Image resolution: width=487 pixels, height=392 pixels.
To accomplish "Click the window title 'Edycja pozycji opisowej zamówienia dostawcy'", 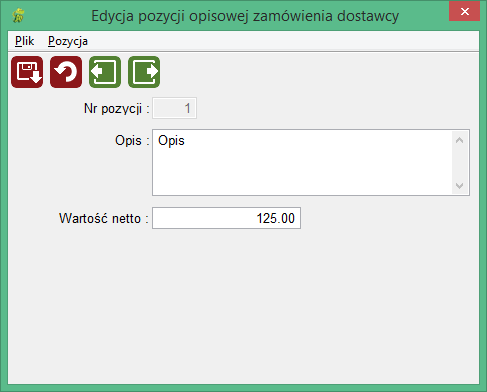I will pos(245,16).
